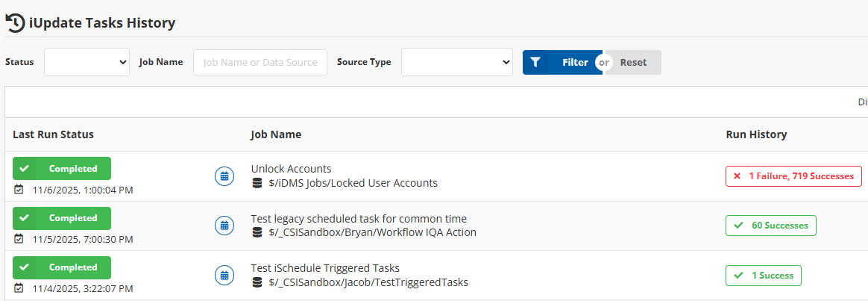Sort by Last Run Status column header
Viewport: 868px width, 301px height.
pyautogui.click(x=53, y=134)
